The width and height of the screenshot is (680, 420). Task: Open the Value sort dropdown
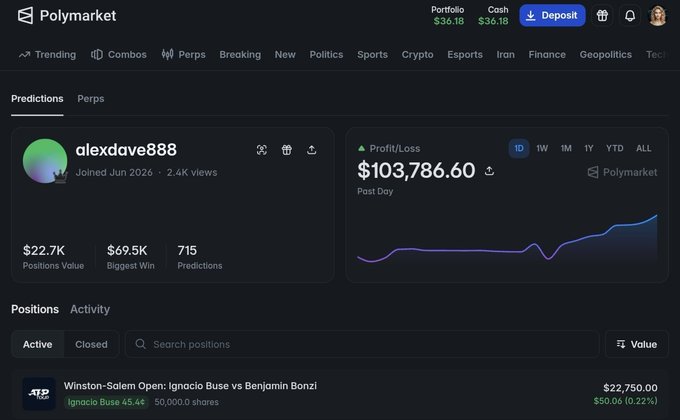coord(637,345)
